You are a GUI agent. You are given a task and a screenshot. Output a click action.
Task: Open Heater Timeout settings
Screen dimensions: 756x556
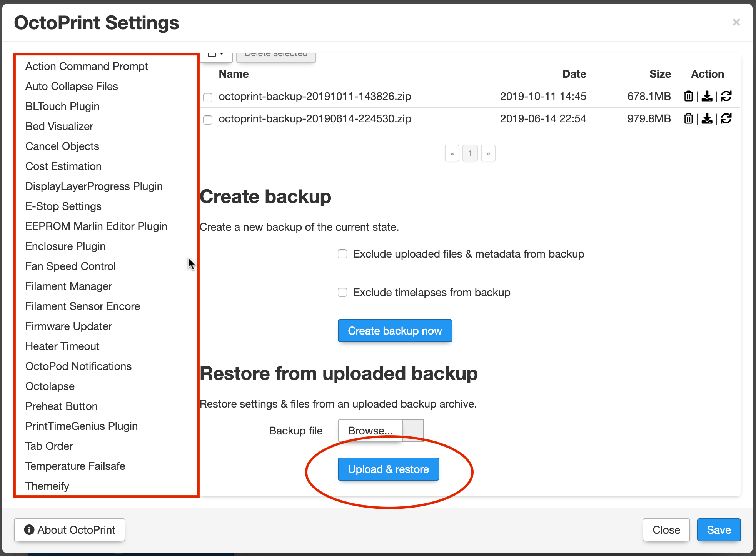[x=62, y=346]
